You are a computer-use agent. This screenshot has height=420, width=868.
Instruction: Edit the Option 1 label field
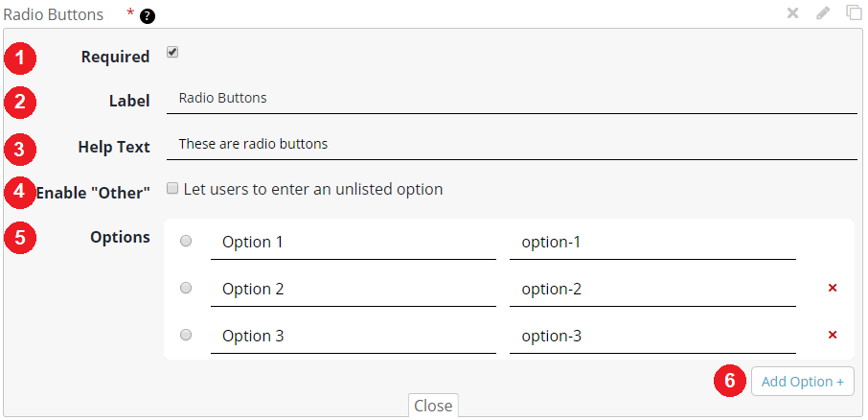(353, 243)
